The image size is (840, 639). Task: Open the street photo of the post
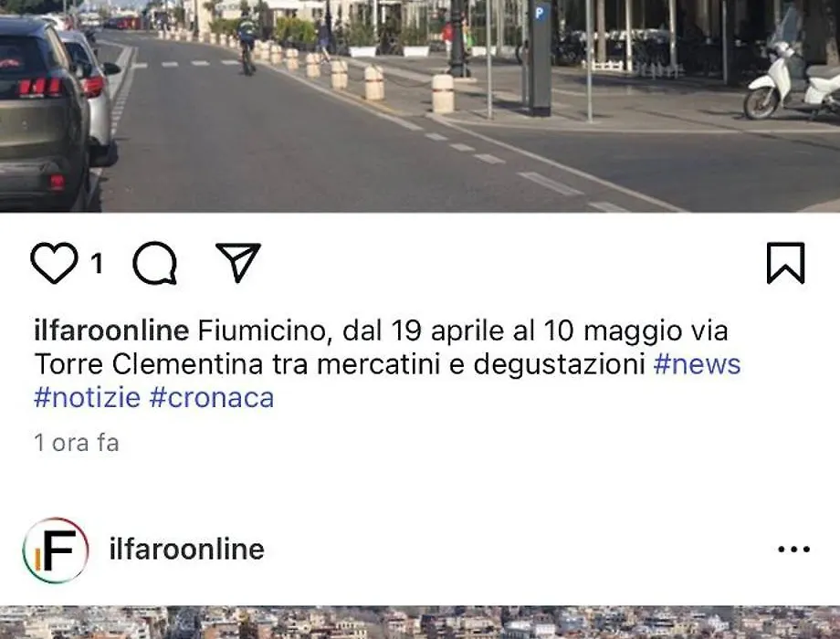point(420,106)
